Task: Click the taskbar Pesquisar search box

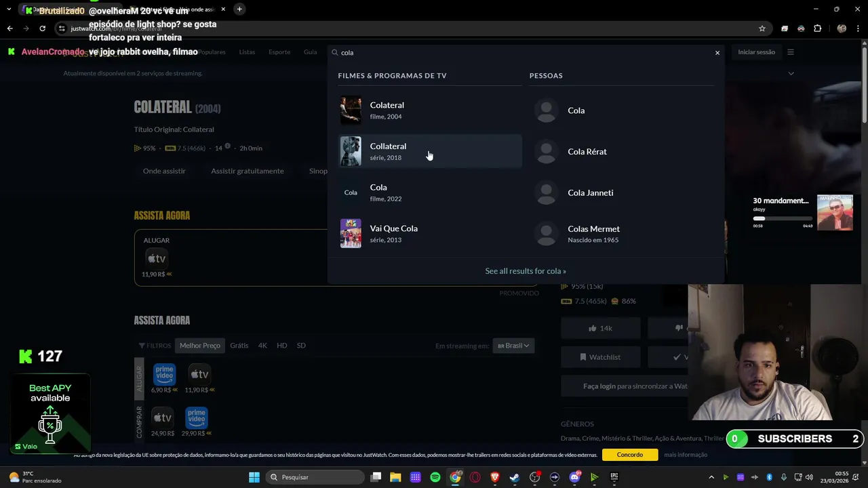Action: (314, 477)
